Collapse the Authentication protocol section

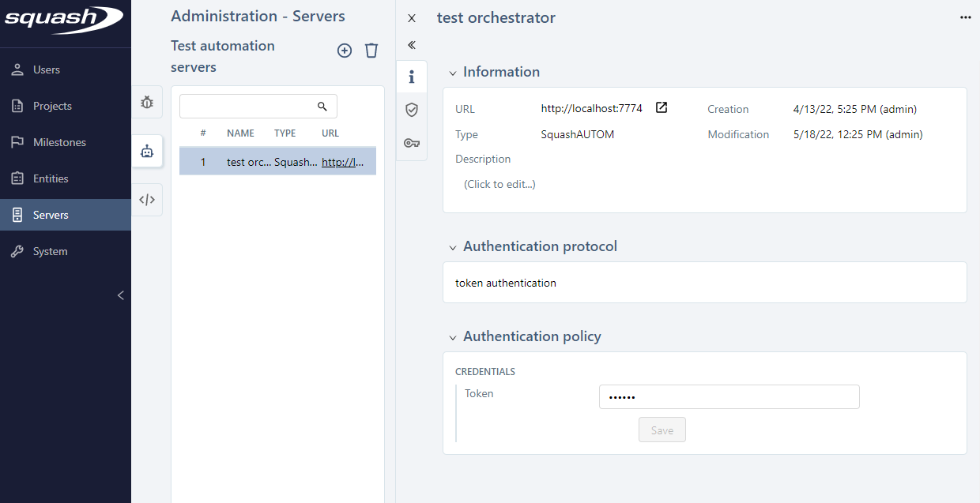tap(453, 247)
